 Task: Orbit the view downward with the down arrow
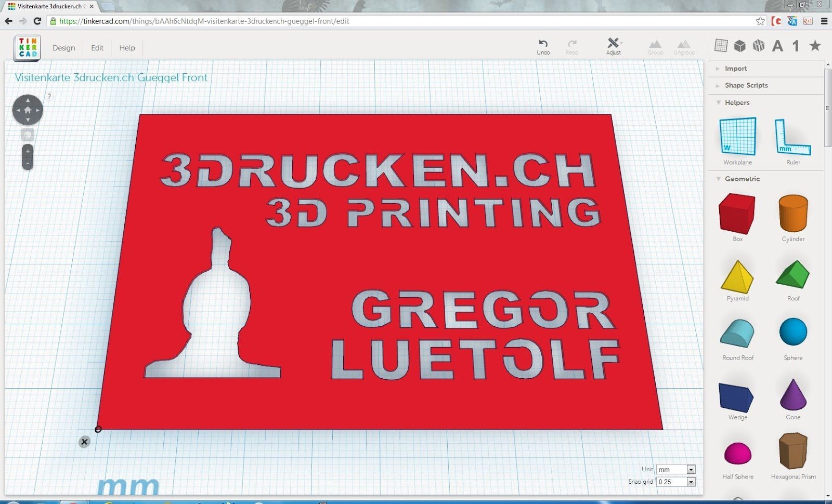tap(28, 120)
